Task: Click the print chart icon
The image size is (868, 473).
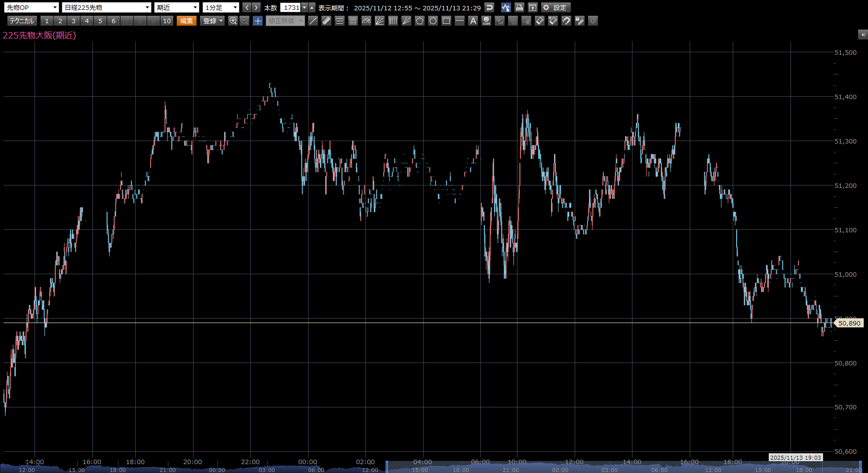Action: tap(519, 7)
